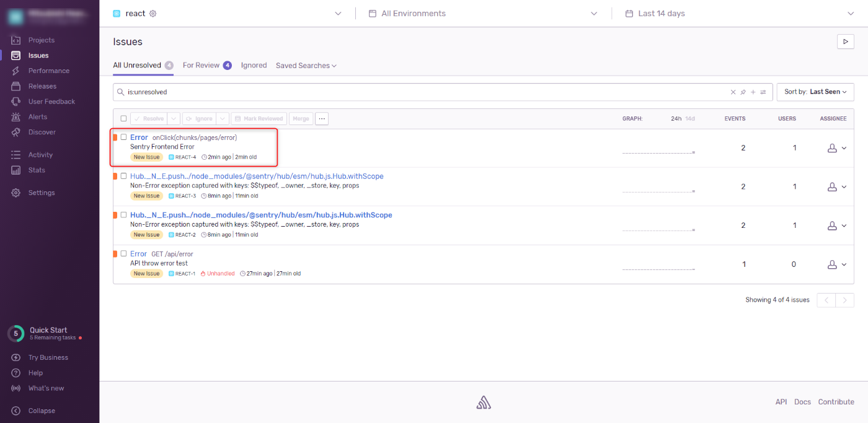The height and width of the screenshot is (423, 868).
Task: Open the Sort by Last Seen dropdown
Action: [815, 92]
